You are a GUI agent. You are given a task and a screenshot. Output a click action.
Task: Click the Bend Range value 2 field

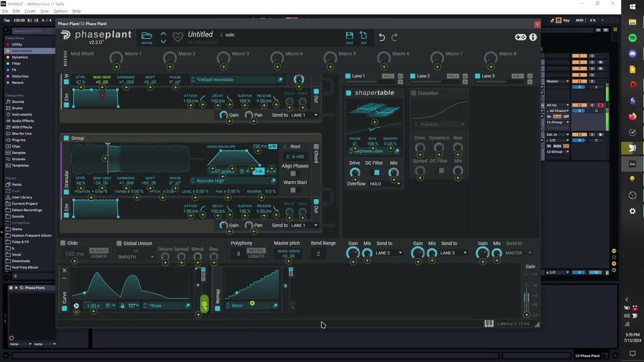(x=318, y=254)
